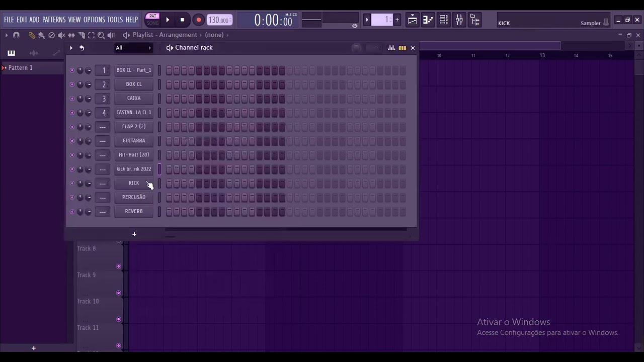
Task: Open mixer track selector for BOX CL - Part_1
Action: pyautogui.click(x=103, y=70)
